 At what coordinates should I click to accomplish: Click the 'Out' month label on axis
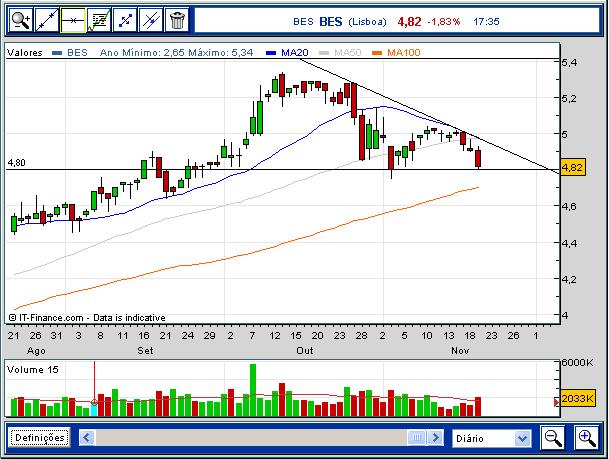click(304, 351)
